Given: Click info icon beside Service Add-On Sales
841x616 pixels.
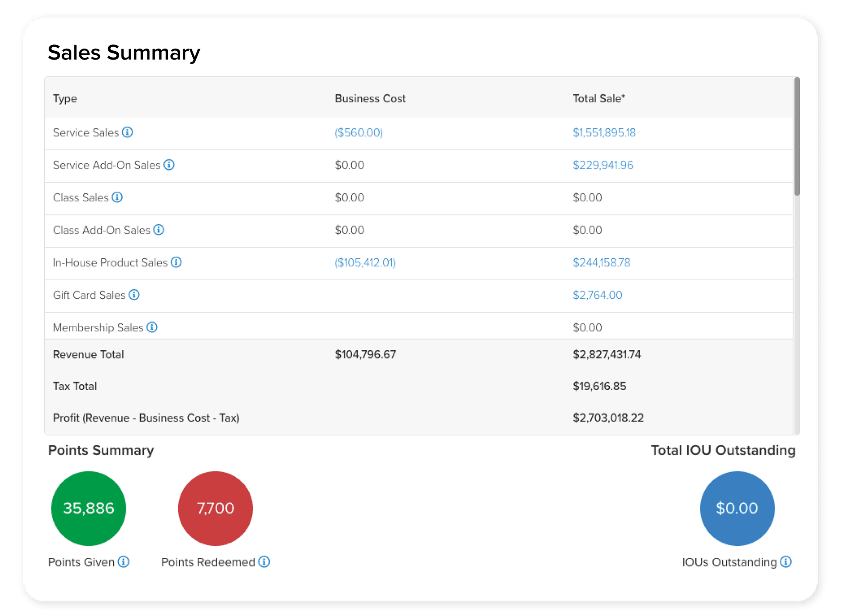Looking at the screenshot, I should pyautogui.click(x=169, y=165).
